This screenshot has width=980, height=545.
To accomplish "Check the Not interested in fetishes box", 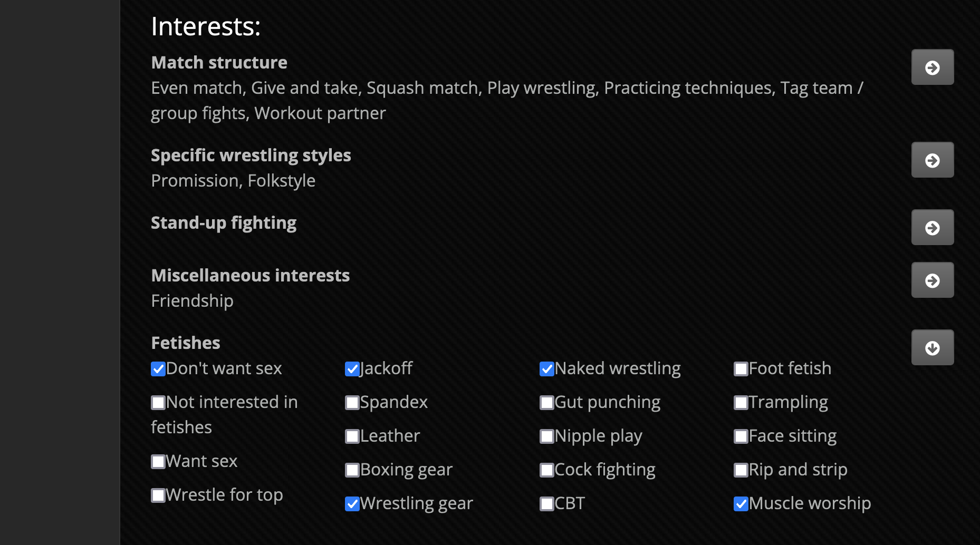I will (158, 403).
